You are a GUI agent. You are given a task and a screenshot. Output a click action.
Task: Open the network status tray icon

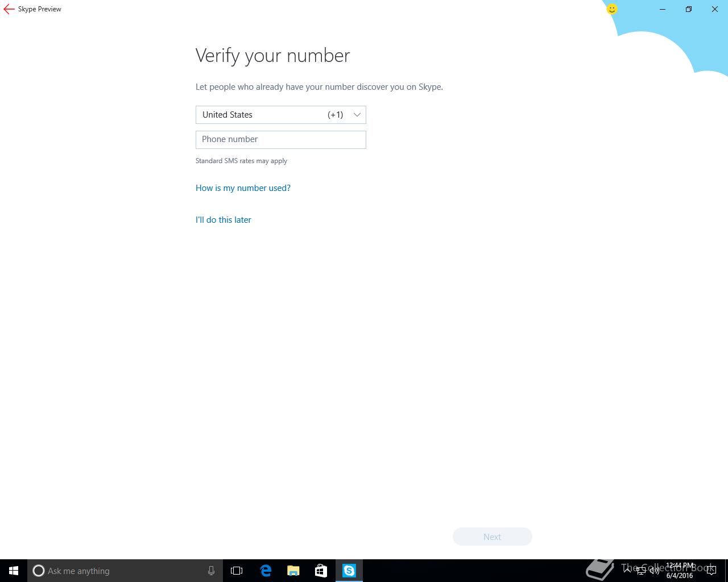pyautogui.click(x=641, y=571)
